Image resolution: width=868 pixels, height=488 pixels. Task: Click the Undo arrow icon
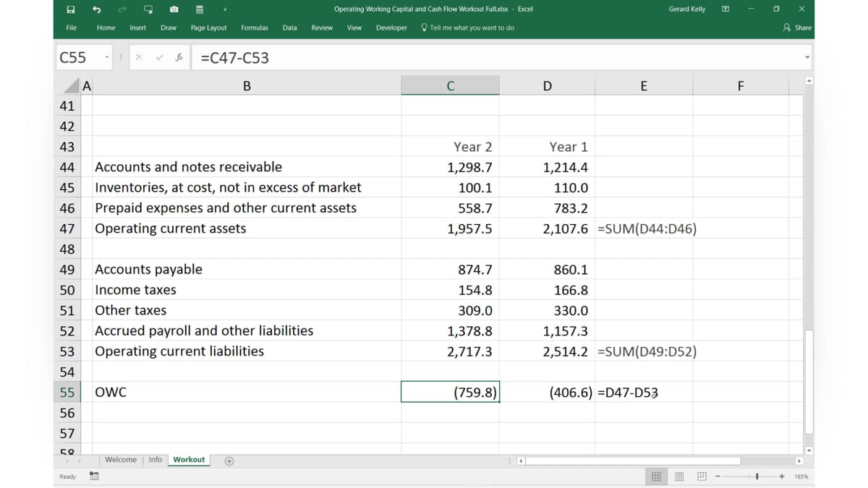pyautogui.click(x=96, y=9)
